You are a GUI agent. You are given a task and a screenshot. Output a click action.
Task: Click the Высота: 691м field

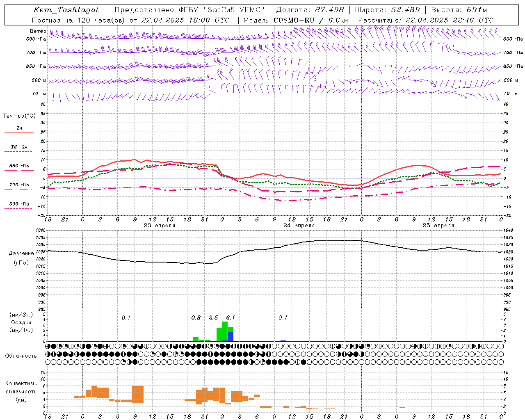[459, 10]
